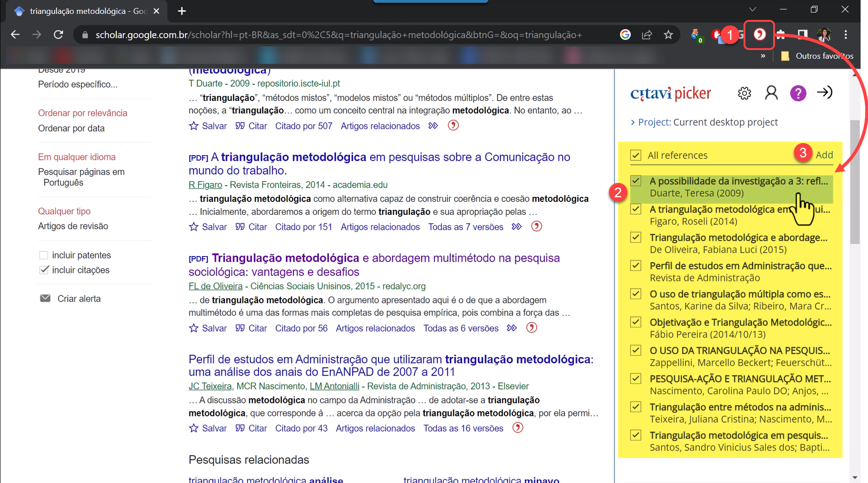The image size is (868, 483).
Task: Select Em qualquer idioma
Action: 77,157
